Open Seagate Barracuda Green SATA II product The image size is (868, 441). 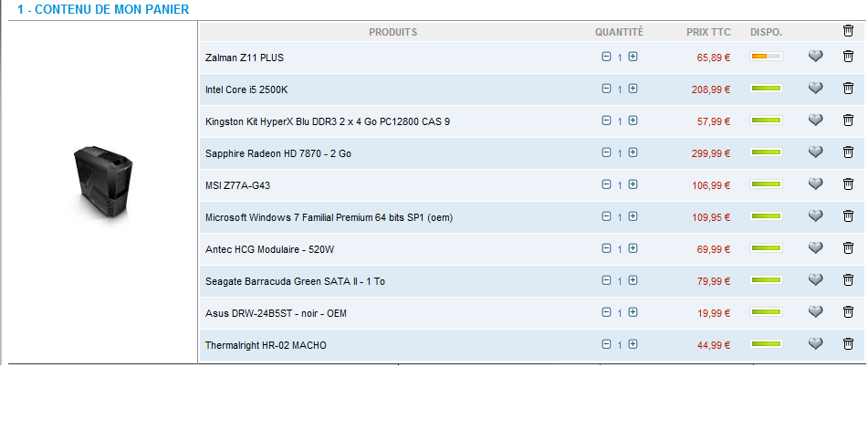tap(295, 281)
